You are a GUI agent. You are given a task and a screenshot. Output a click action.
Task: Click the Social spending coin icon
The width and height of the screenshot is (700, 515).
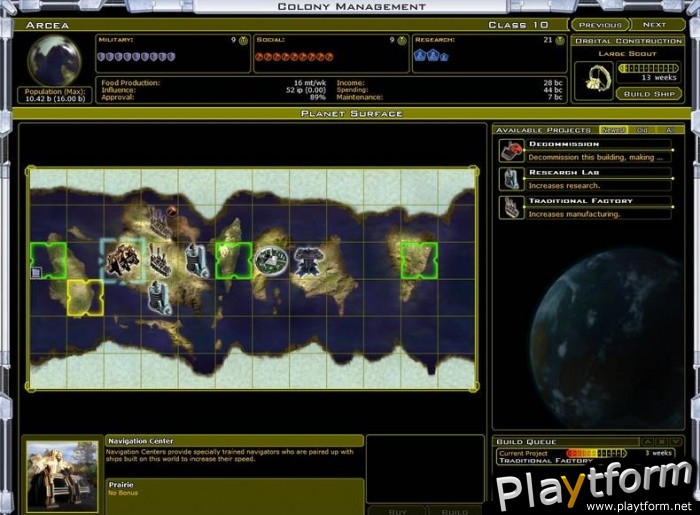point(402,41)
